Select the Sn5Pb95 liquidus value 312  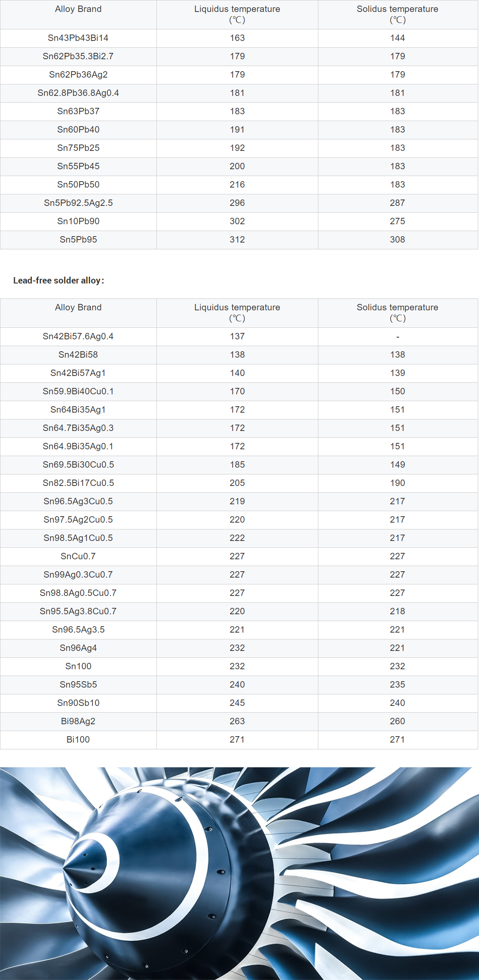237,240
